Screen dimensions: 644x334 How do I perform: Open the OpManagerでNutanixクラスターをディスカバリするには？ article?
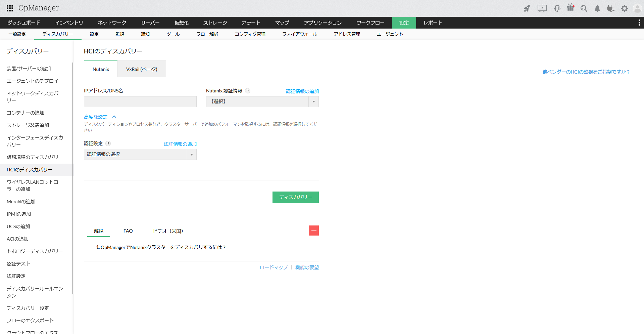163,247
